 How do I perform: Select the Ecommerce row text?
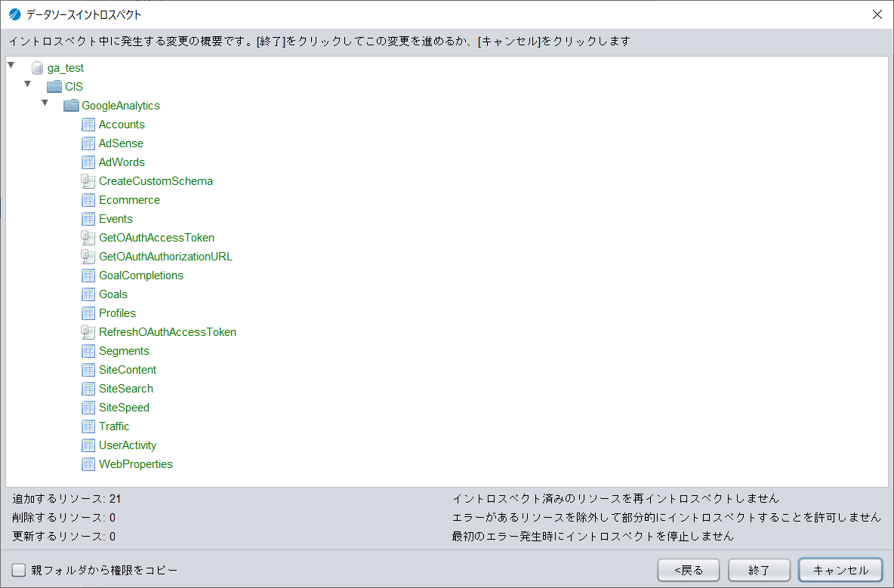(x=129, y=200)
